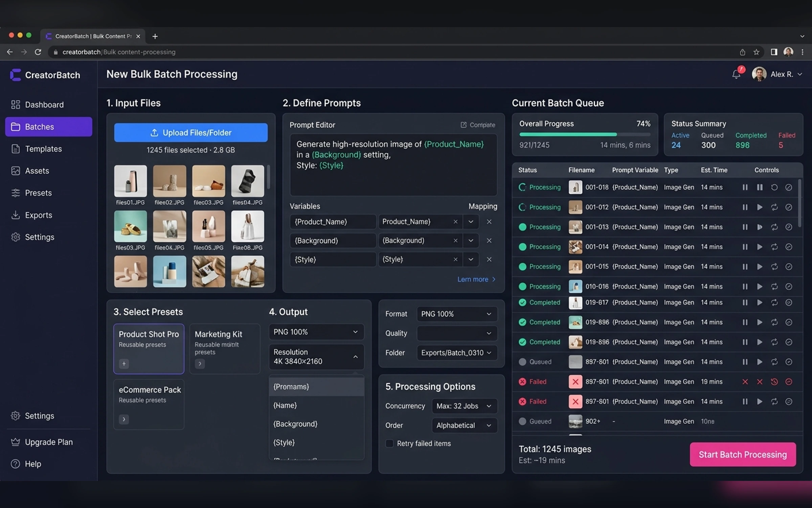The height and width of the screenshot is (508, 812).
Task: Clear the {Background} mapping value
Action: (455, 240)
